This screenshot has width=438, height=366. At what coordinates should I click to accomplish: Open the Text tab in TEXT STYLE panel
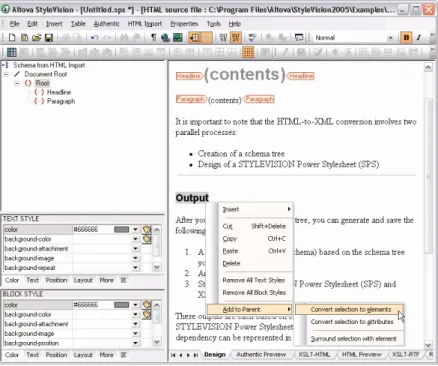tap(33, 280)
